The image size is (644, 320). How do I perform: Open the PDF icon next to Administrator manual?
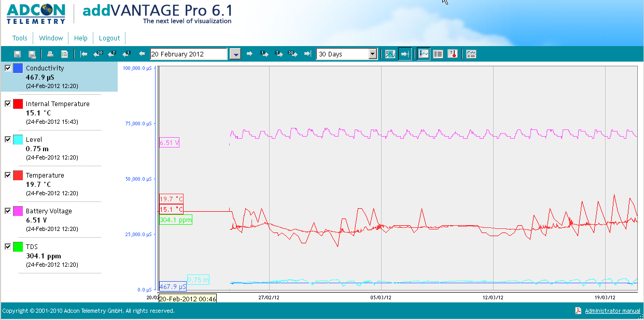pos(578,311)
